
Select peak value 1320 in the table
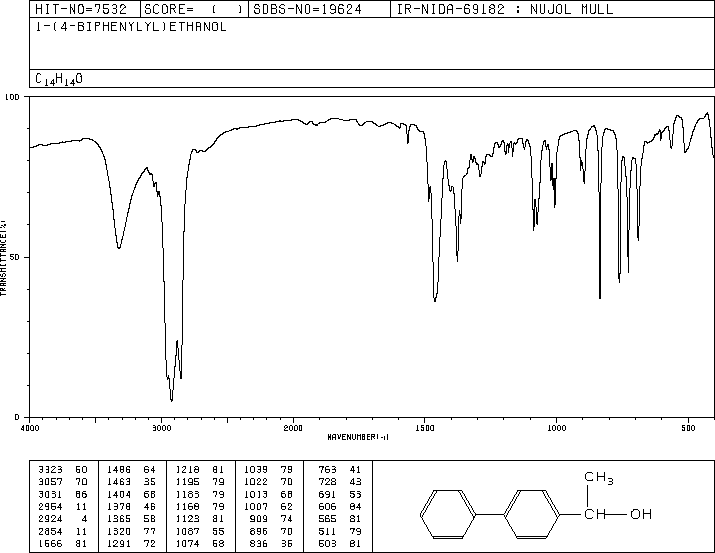pos(119,532)
